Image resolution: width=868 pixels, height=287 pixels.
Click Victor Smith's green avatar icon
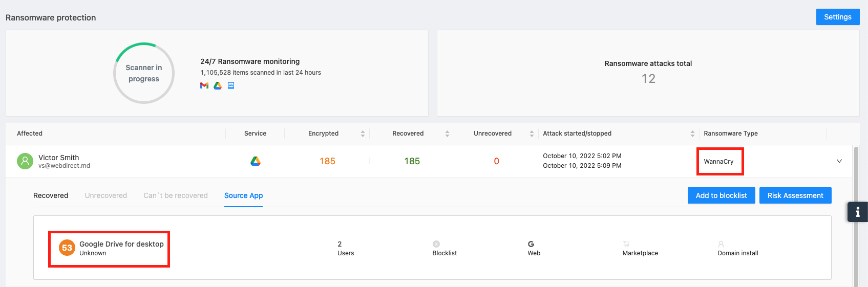(25, 161)
